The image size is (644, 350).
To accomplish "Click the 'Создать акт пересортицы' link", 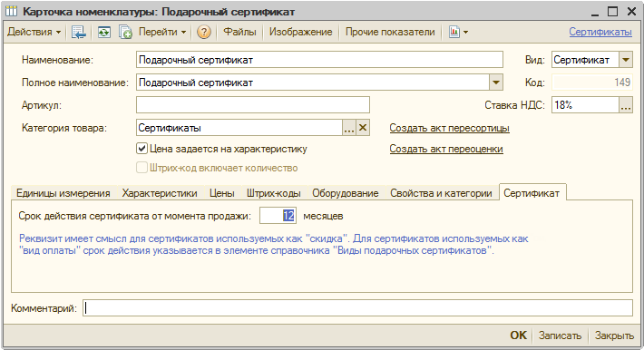I will 449,128.
